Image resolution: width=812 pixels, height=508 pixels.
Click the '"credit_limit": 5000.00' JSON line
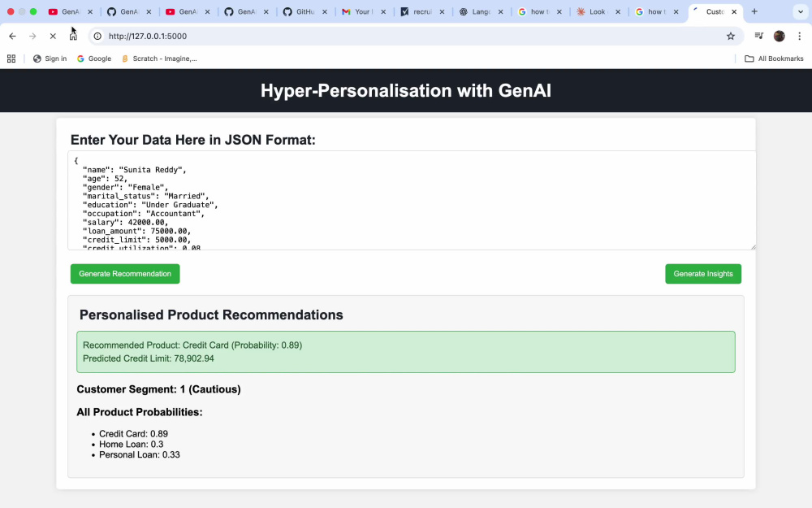click(136, 240)
